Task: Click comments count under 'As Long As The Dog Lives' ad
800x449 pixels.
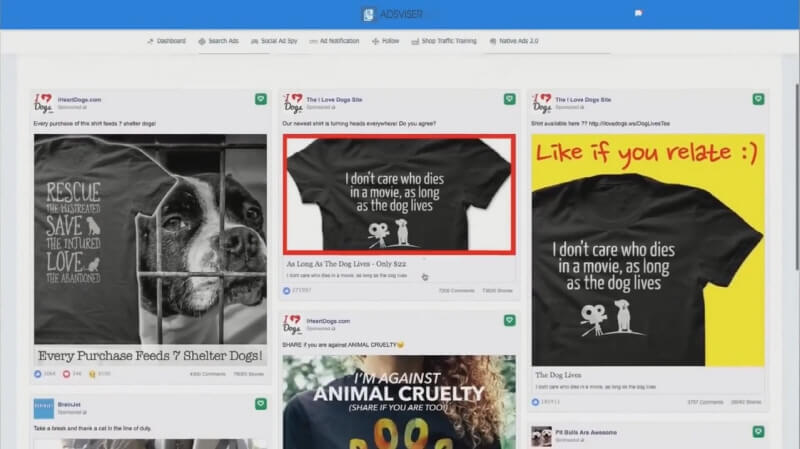Action: click(457, 291)
